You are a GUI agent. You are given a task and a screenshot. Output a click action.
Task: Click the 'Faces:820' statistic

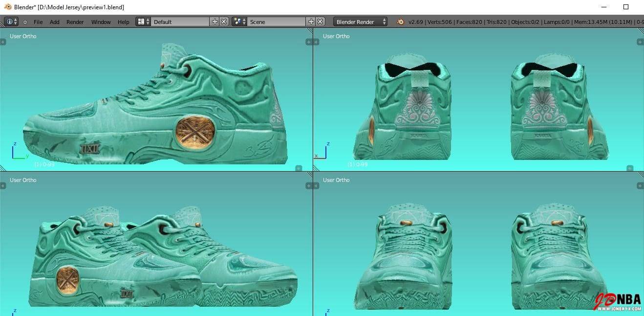[x=469, y=22]
